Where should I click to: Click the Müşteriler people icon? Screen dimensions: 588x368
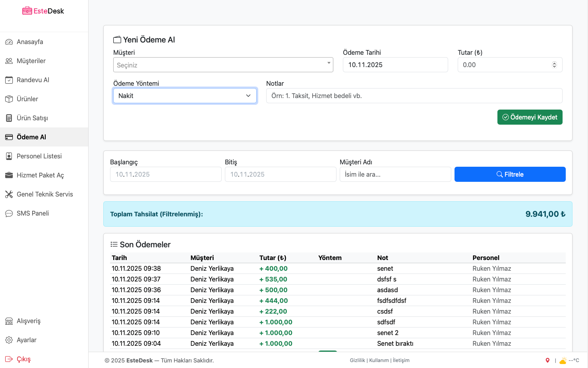pos(9,61)
